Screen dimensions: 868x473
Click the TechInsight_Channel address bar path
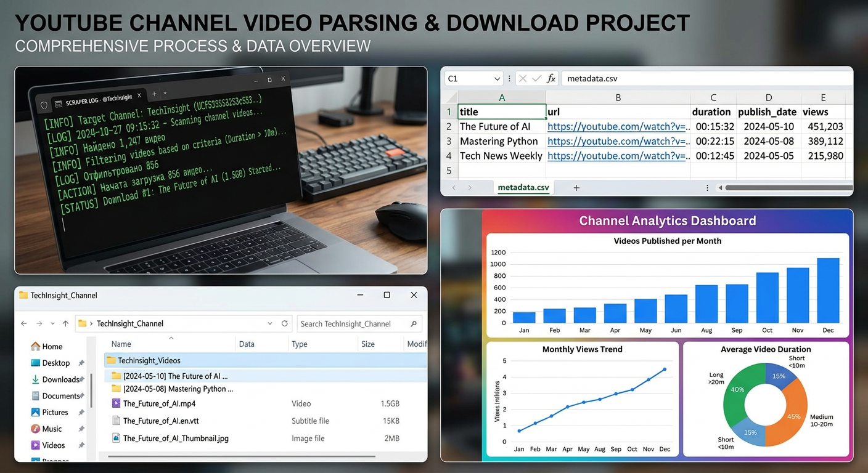point(130,323)
